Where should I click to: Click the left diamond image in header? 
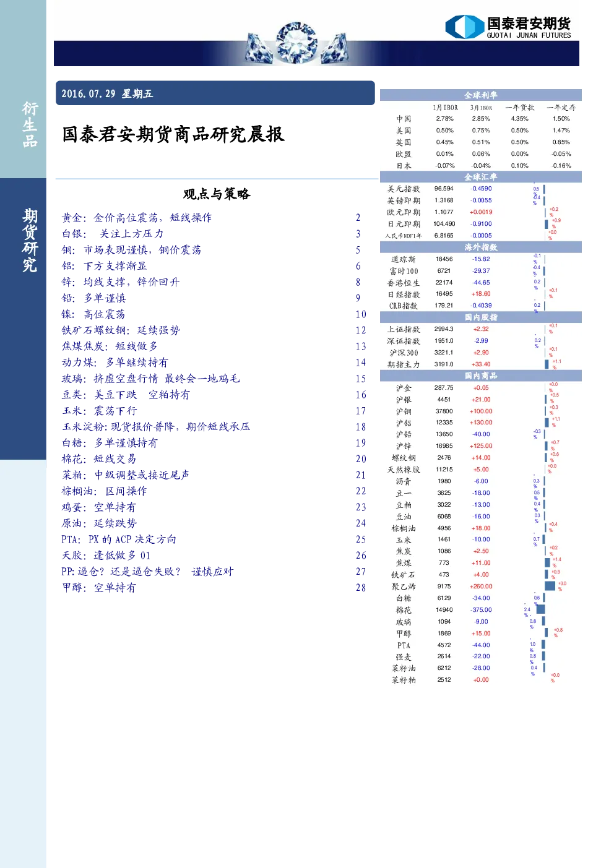pyautogui.click(x=260, y=48)
